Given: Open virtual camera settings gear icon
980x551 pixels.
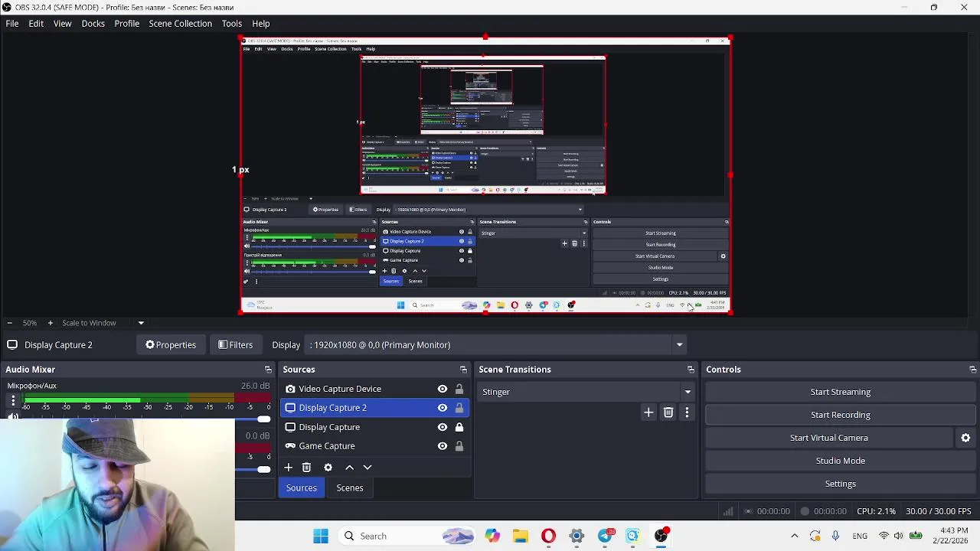Looking at the screenshot, I should tap(965, 438).
